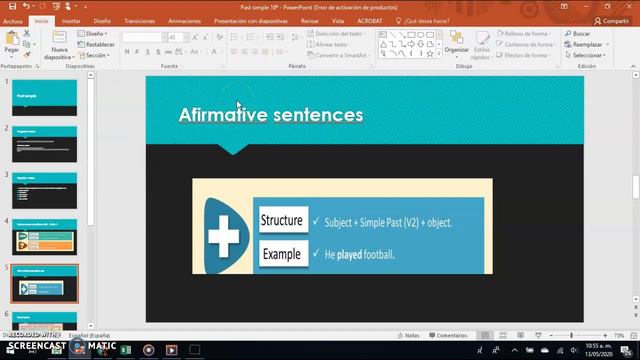Switch to the Animaciones tab

click(x=184, y=21)
